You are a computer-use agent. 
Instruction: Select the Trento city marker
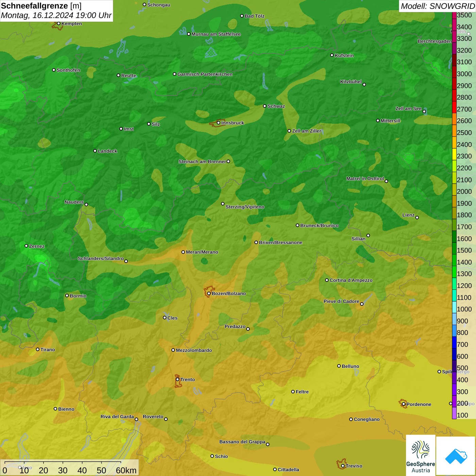click(x=177, y=379)
